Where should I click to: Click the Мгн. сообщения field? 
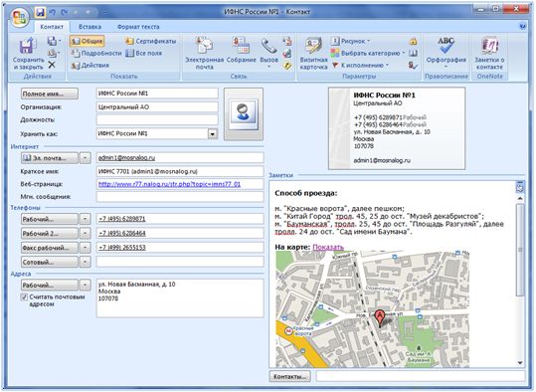pyautogui.click(x=180, y=197)
